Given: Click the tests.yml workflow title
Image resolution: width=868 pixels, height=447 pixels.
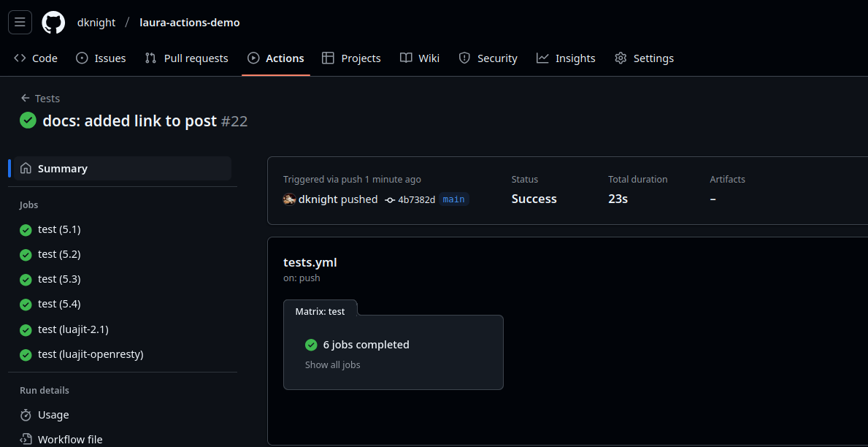Looking at the screenshot, I should point(310,262).
